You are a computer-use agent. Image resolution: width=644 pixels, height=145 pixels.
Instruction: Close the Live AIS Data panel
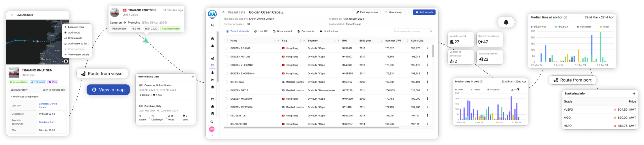(x=12, y=15)
